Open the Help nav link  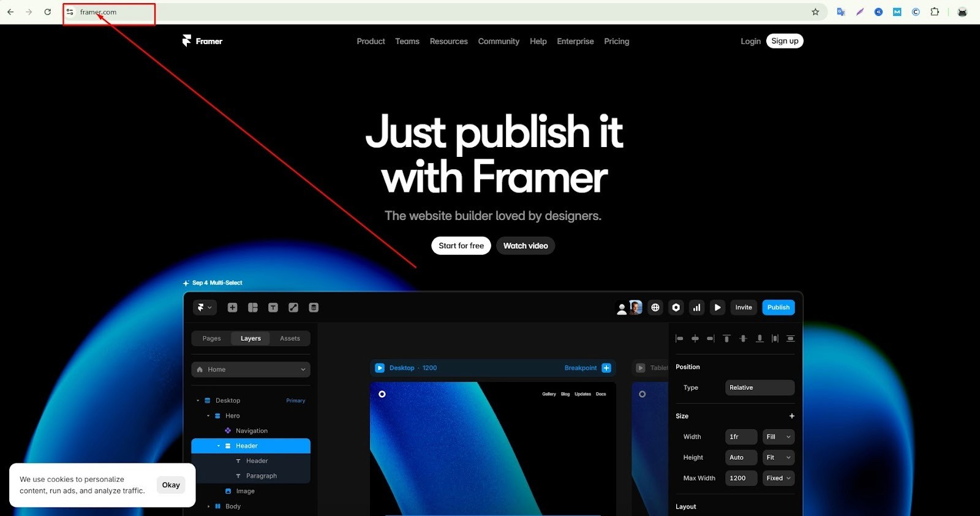[x=538, y=42]
